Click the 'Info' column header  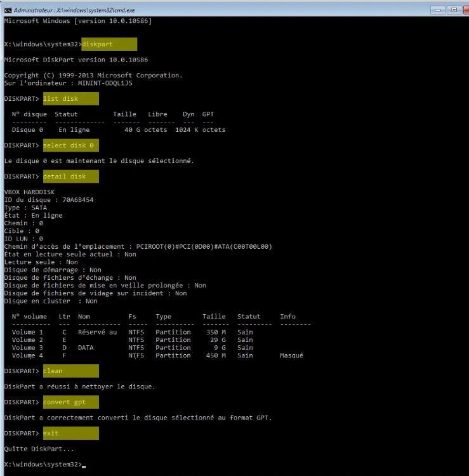pyautogui.click(x=287, y=317)
